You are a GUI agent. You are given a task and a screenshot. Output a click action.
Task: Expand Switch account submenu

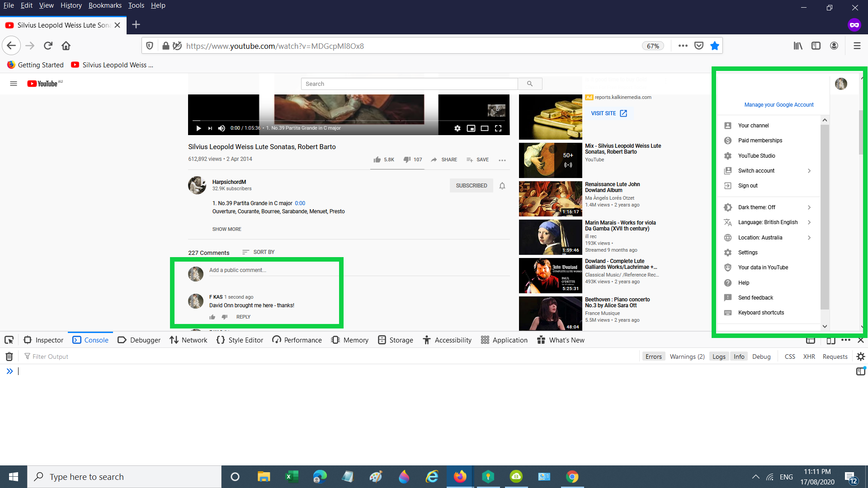(809, 171)
